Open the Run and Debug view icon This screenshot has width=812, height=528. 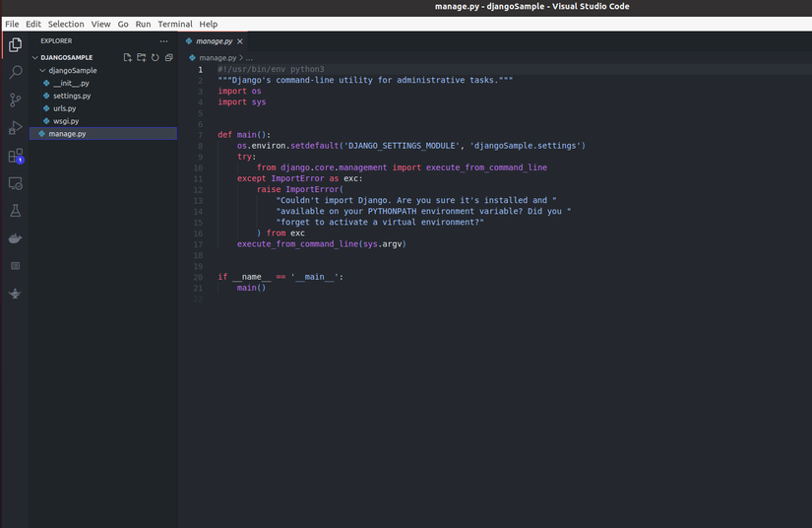click(16, 127)
